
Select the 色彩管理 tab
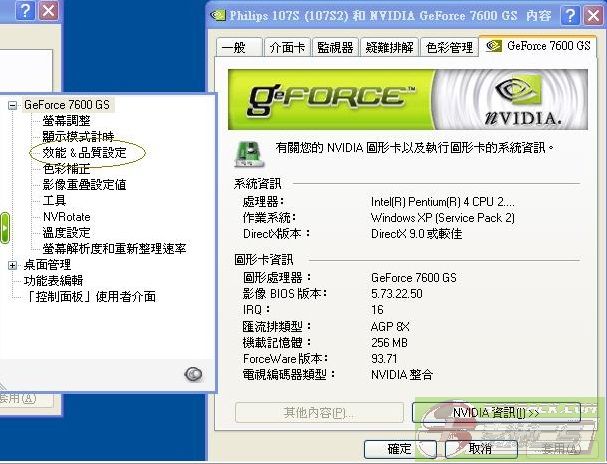click(448, 47)
